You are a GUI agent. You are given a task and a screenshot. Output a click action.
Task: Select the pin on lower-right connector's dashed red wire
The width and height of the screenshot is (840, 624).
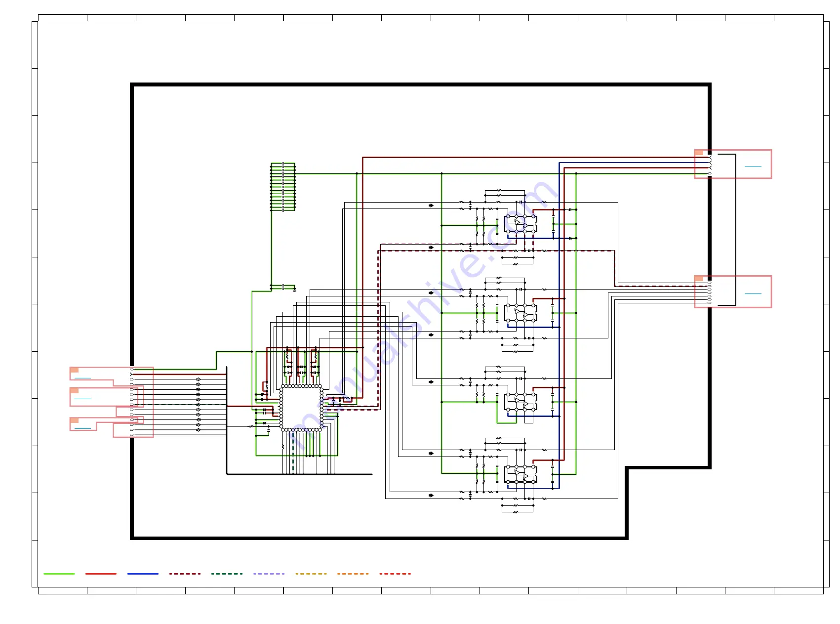coord(710,286)
